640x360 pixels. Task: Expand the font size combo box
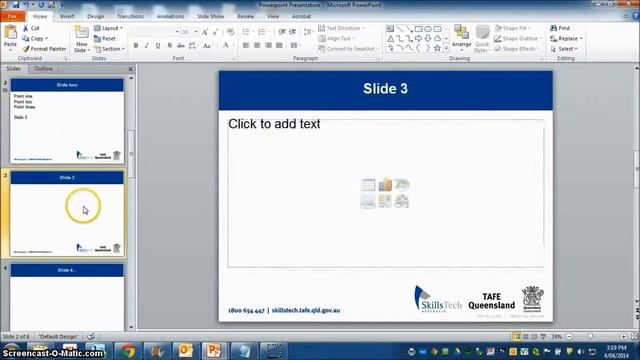(x=196, y=32)
